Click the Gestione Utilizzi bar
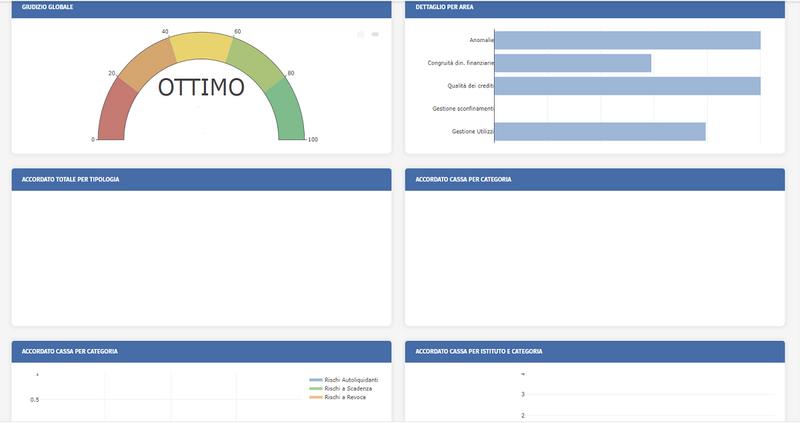This screenshot has height=423, width=800. (x=600, y=132)
